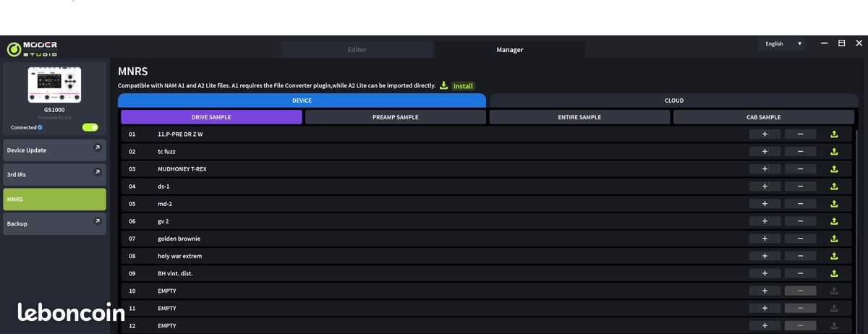Open Backup in sidebar
The height and width of the screenshot is (334, 868).
54,223
